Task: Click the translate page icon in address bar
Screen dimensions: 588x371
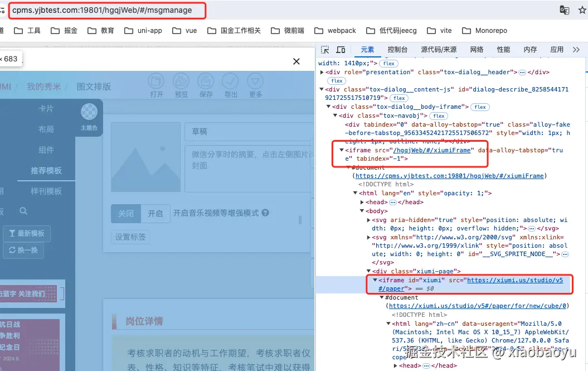Action: tap(564, 10)
